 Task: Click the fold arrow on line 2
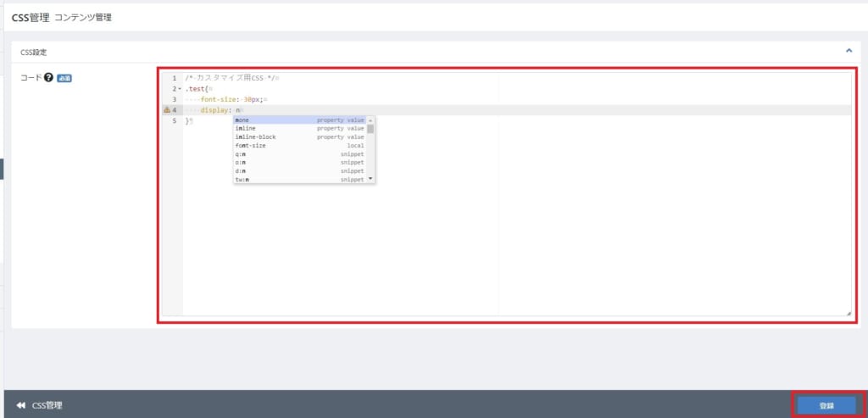click(180, 89)
